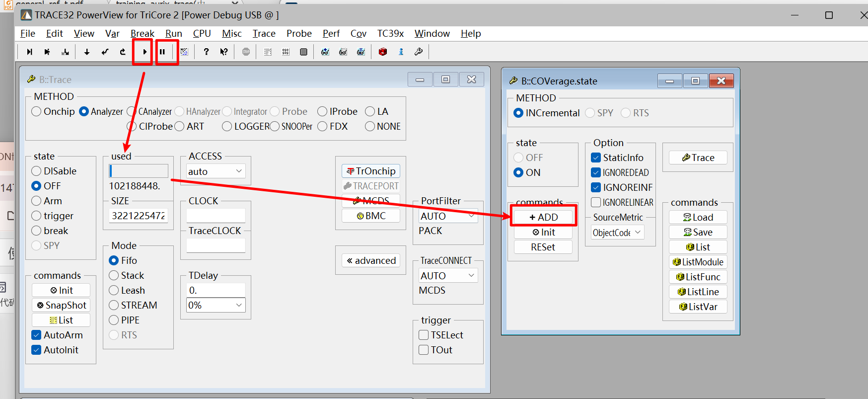
Task: Toggle the AutoInit checkbox
Action: (36, 350)
